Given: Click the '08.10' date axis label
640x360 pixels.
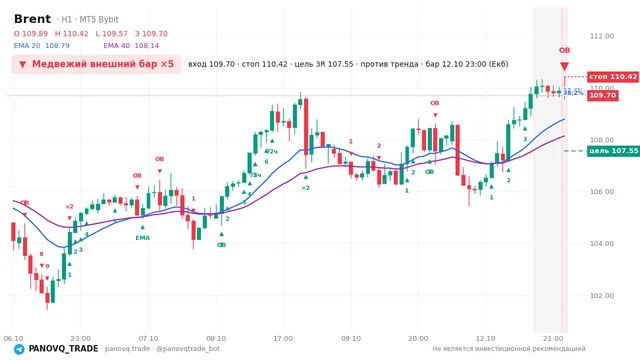Looking at the screenshot, I should (216, 338).
